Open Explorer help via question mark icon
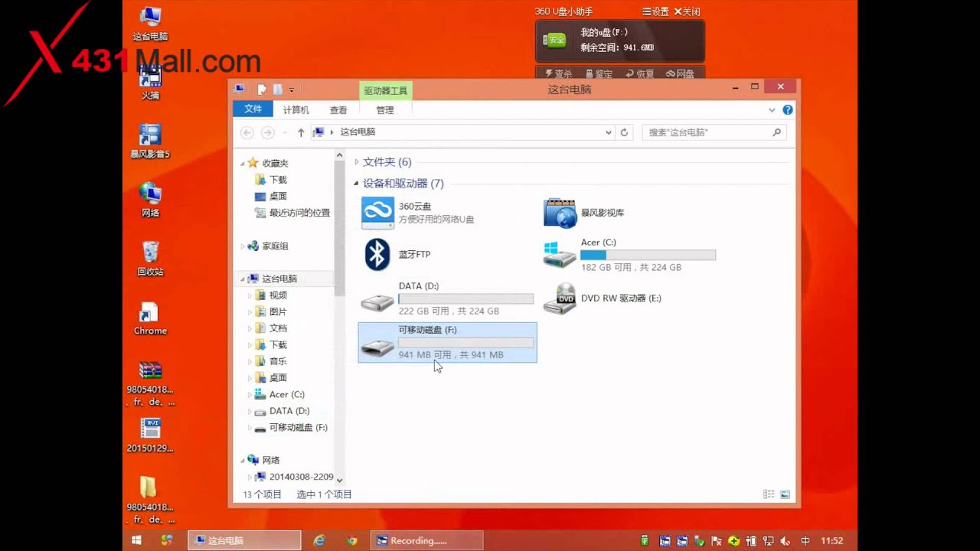 (x=788, y=110)
